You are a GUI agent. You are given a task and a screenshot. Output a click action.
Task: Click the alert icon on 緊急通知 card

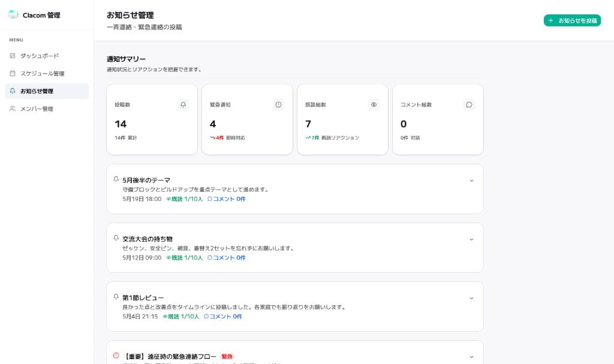[x=278, y=104]
